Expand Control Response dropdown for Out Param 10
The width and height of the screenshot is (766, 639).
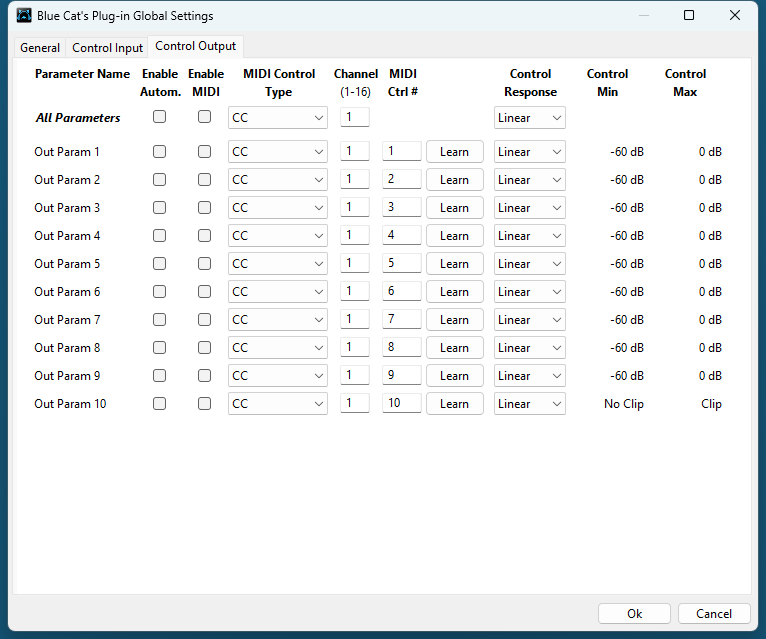pos(529,404)
